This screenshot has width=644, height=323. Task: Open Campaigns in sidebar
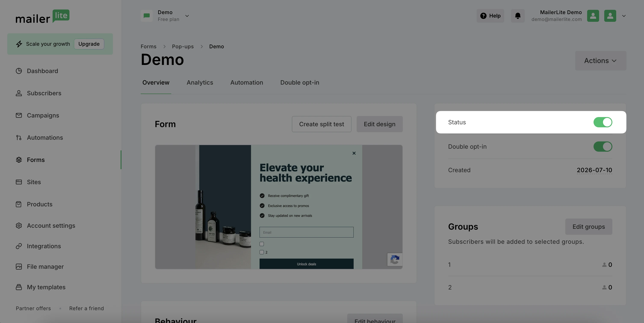[x=43, y=115]
